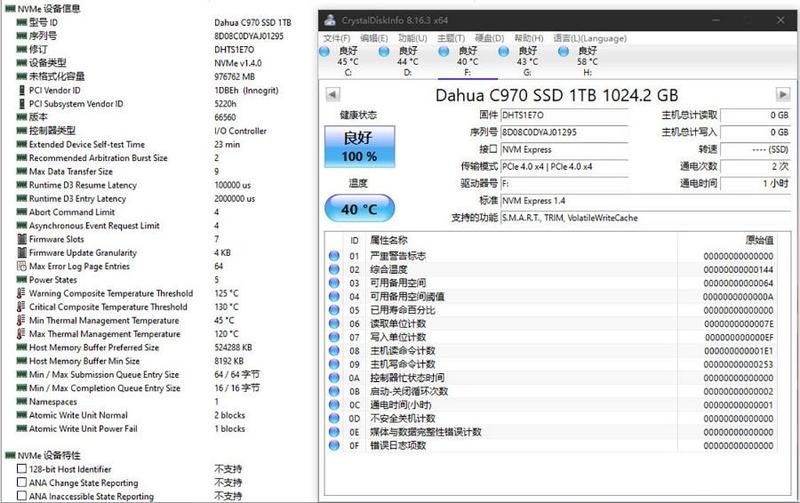The width and height of the screenshot is (800, 503).
Task: Click status dot of 05 已用寿命百分比
Action: (334, 310)
